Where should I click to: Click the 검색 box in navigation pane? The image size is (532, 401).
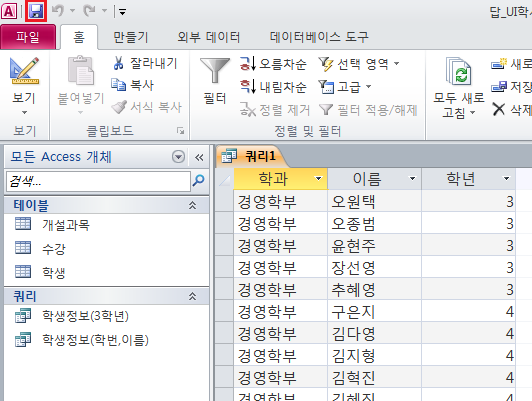(x=98, y=181)
